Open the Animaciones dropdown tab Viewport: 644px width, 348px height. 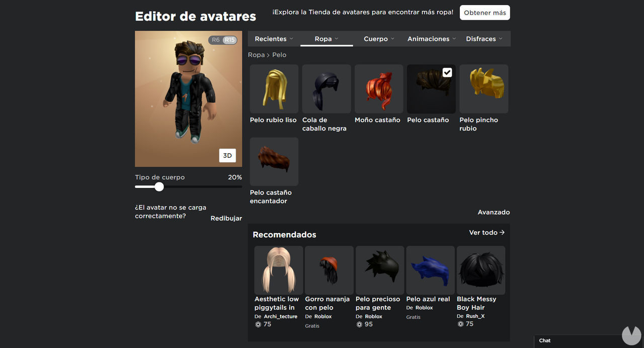pyautogui.click(x=432, y=39)
